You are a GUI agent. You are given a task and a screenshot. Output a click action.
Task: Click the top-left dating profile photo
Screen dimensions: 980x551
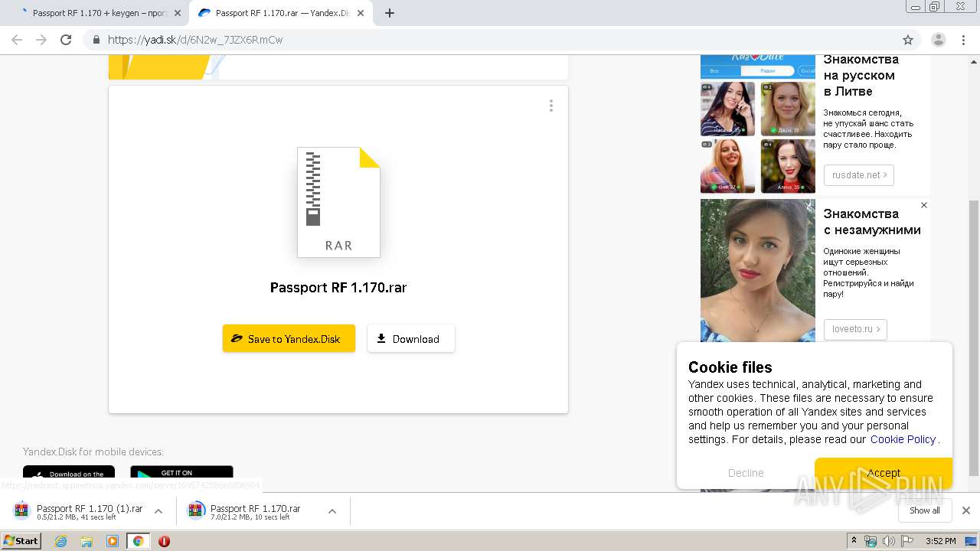point(727,109)
